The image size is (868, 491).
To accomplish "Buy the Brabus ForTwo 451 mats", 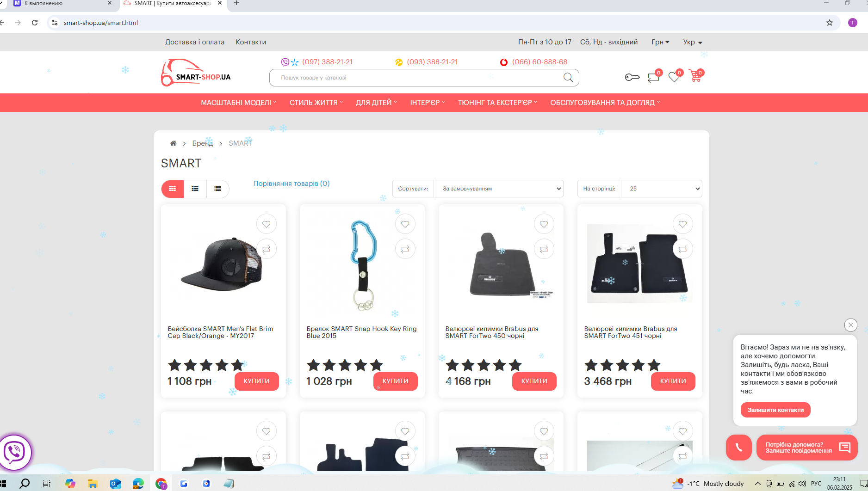I will (673, 381).
